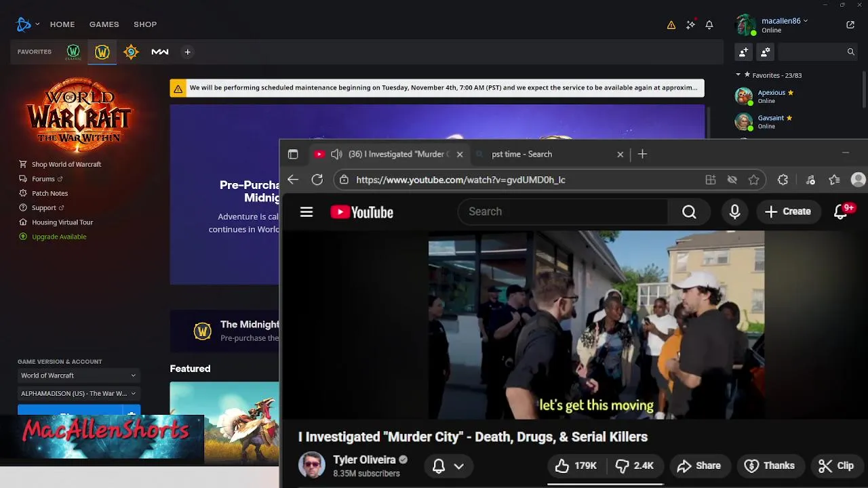Click the Thanks button
The image size is (868, 488).
point(770,466)
